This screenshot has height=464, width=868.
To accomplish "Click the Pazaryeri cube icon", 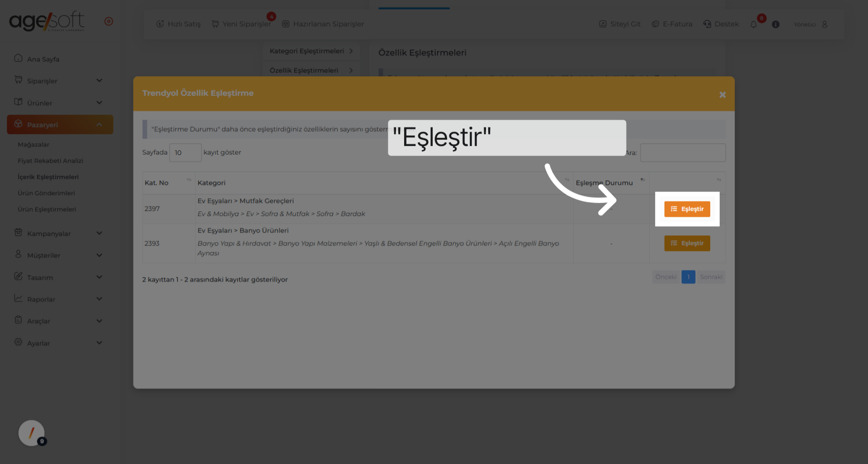I will pyautogui.click(x=18, y=124).
